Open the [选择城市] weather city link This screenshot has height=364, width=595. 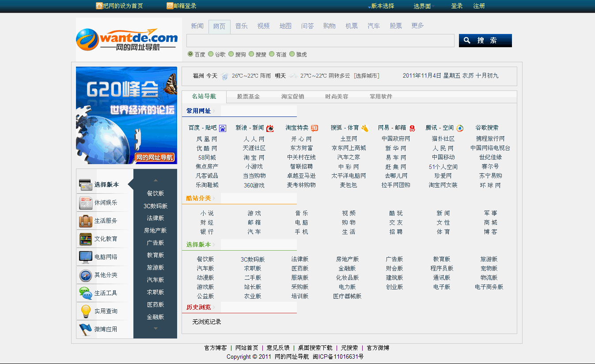tap(366, 76)
